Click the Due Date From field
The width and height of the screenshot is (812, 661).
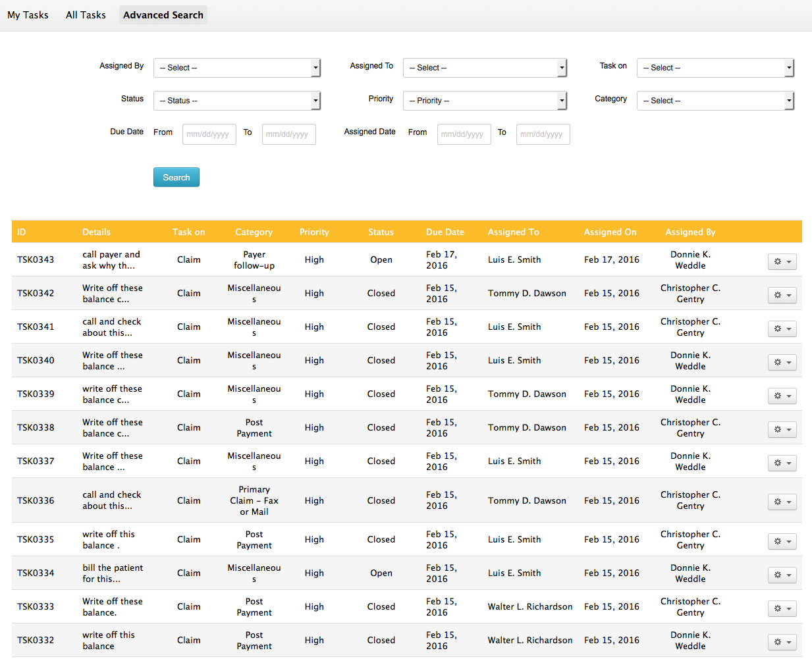point(209,134)
